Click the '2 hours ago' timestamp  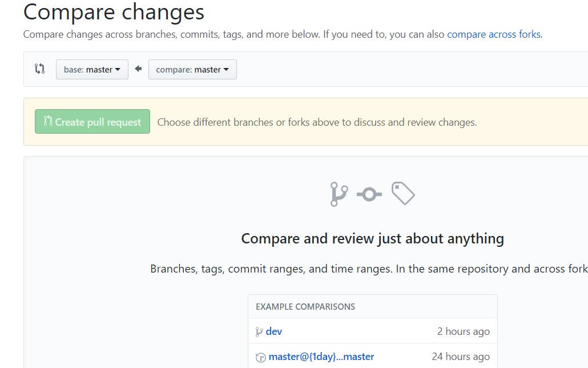pos(464,331)
